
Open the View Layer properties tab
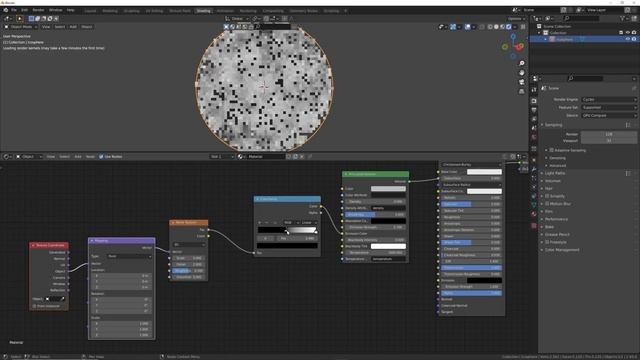[534, 119]
